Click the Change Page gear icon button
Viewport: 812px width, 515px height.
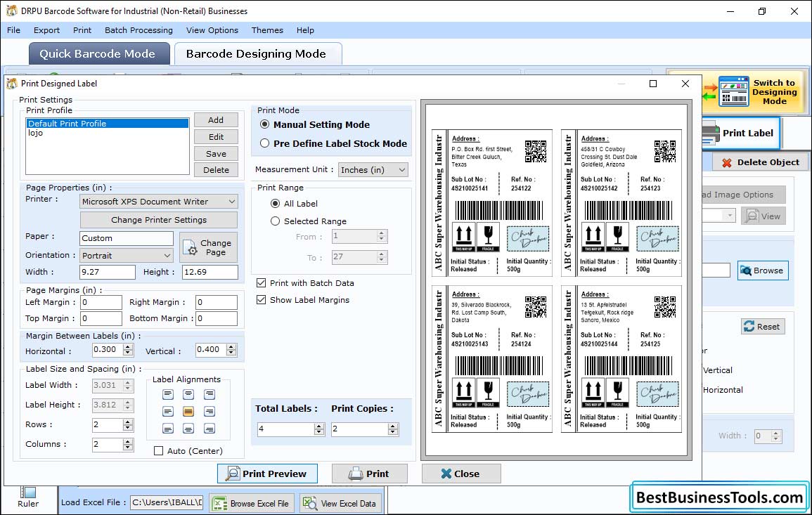pyautogui.click(x=208, y=247)
